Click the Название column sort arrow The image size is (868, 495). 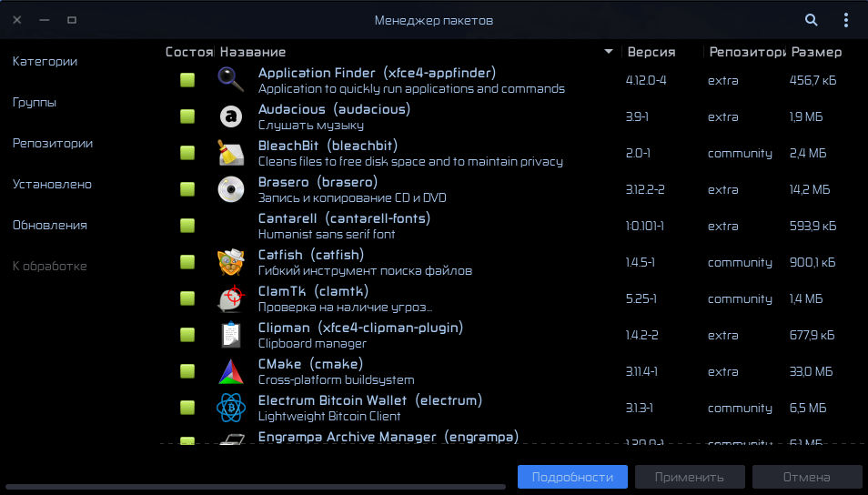tap(609, 52)
